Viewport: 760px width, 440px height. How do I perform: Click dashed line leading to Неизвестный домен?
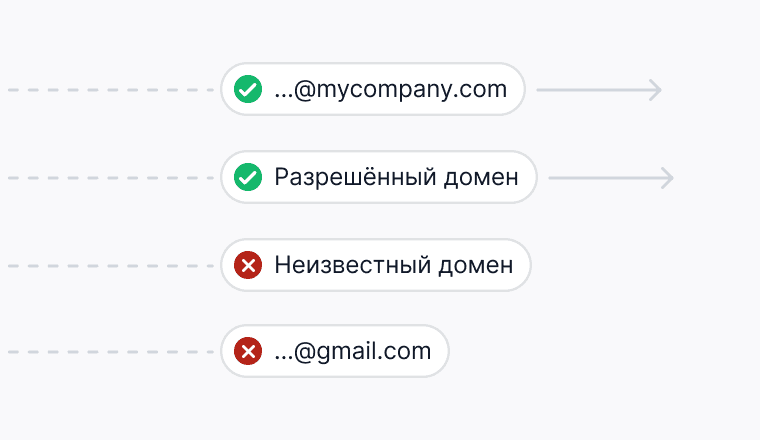click(110, 265)
